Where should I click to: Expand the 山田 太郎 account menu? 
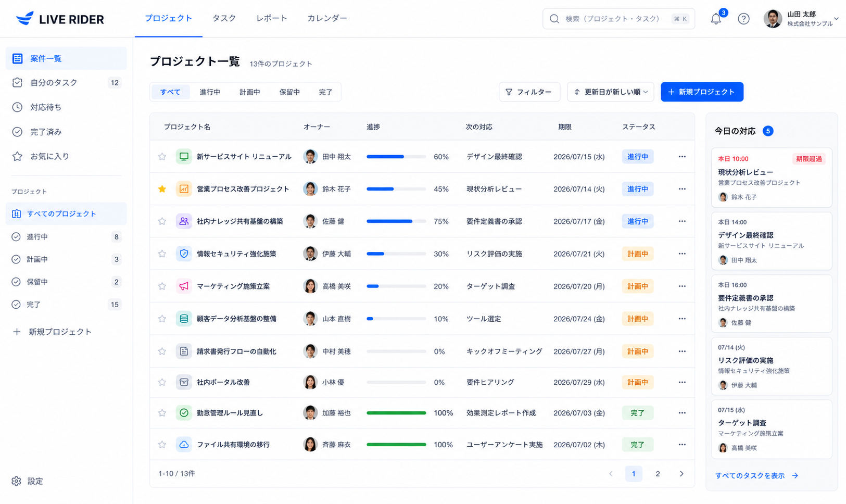pos(836,19)
